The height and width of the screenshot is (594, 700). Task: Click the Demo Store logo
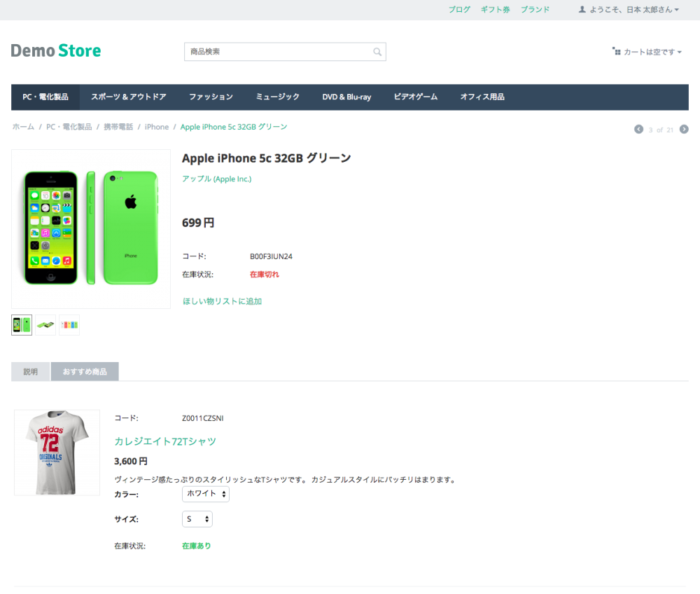[56, 51]
